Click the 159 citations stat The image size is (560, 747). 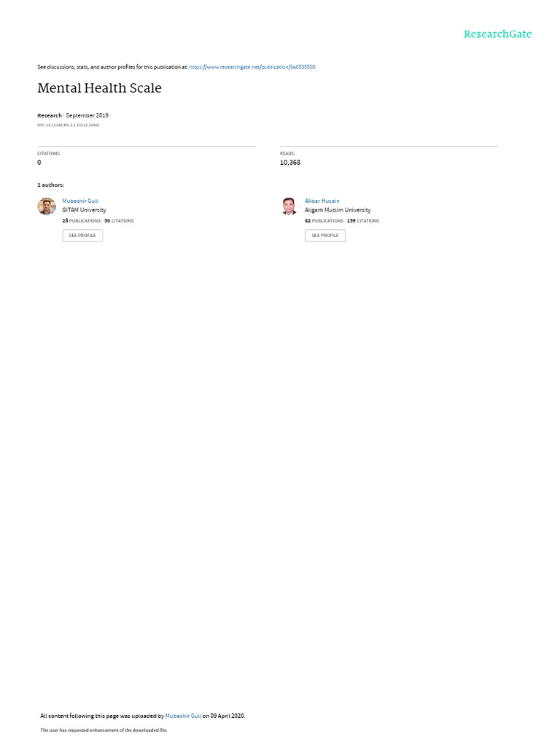click(363, 221)
